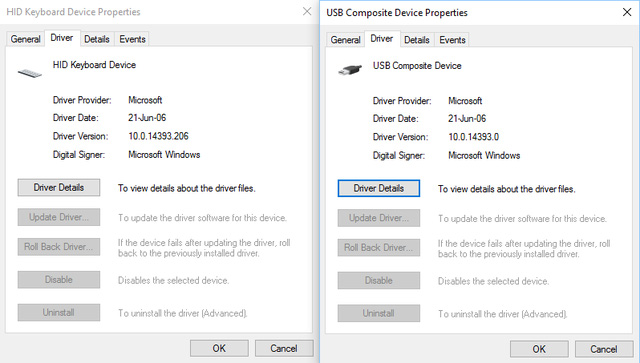Click Uninstall button in HID Keyboard window

click(59, 312)
